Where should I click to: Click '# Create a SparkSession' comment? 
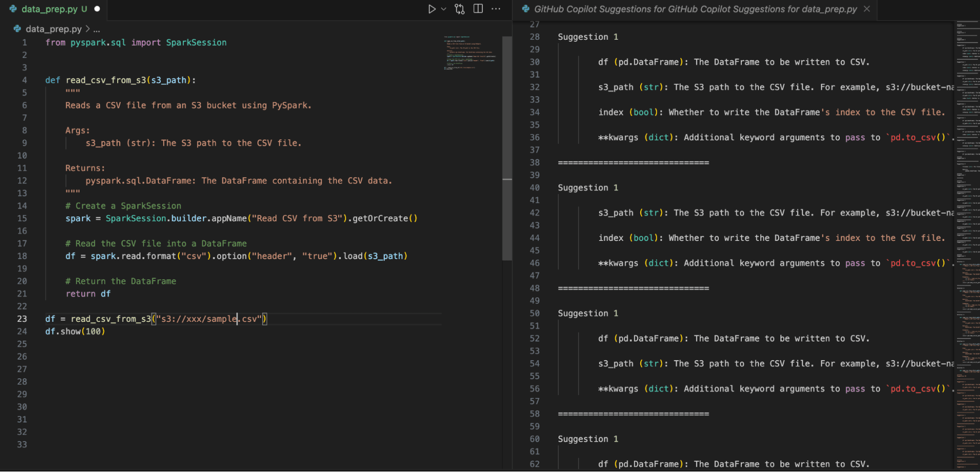[123, 206]
